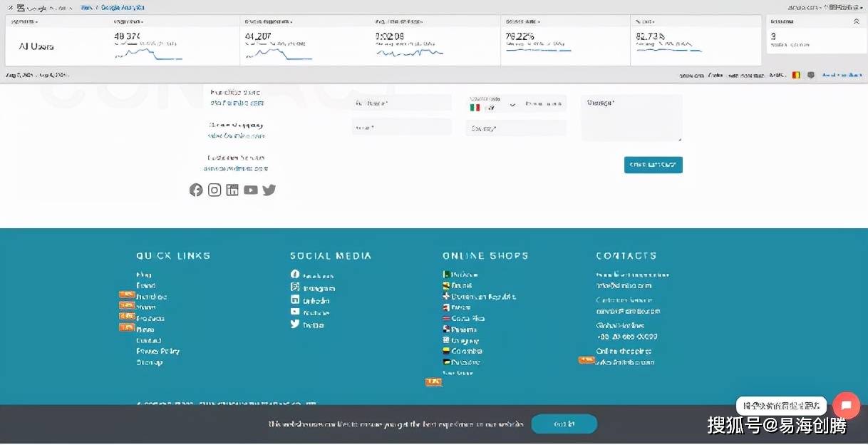Click the LinkedIn icon under Social Media
The image size is (868, 445).
click(x=295, y=299)
